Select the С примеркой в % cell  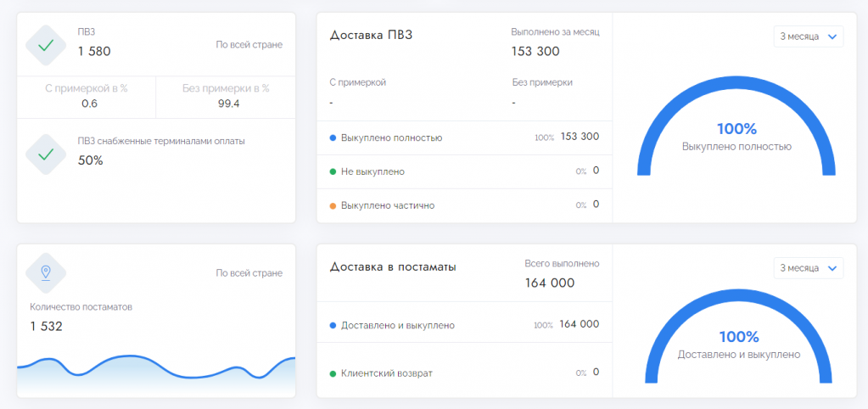click(88, 96)
